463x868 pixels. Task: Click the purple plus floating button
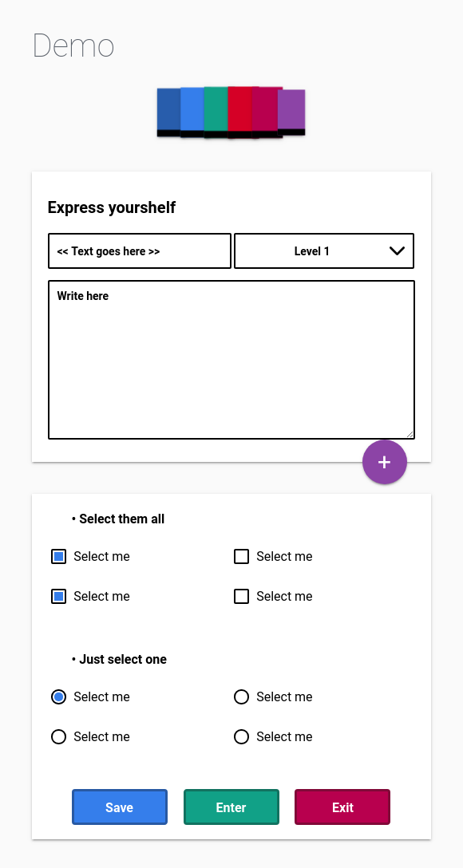pyautogui.click(x=384, y=462)
